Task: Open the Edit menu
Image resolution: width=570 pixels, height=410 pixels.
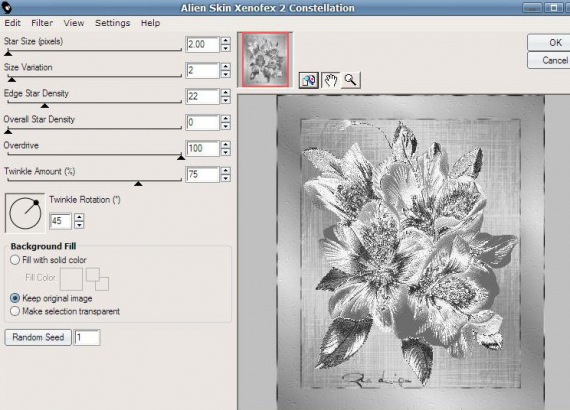Action: [12, 23]
